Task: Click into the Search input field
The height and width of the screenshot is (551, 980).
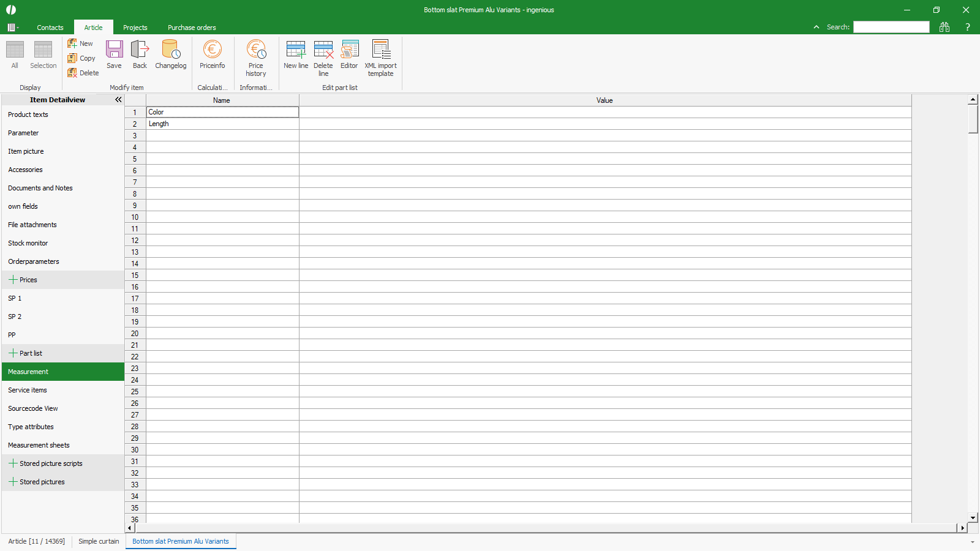Action: coord(891,27)
